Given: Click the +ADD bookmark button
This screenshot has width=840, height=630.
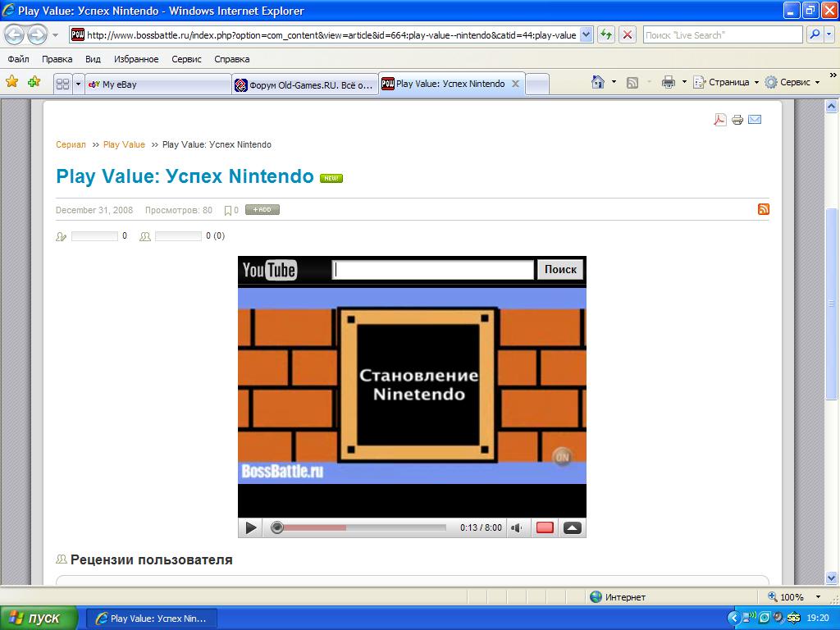Looking at the screenshot, I should (x=262, y=210).
